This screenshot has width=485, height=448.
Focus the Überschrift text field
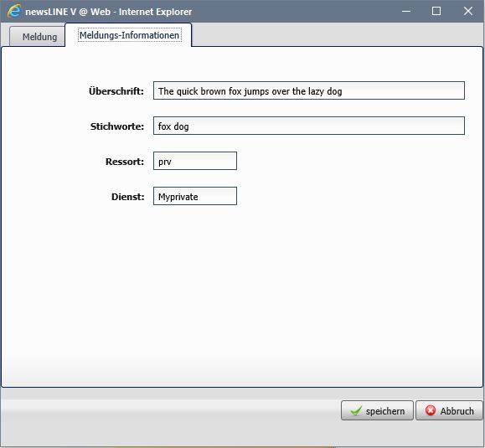pyautogui.click(x=309, y=90)
